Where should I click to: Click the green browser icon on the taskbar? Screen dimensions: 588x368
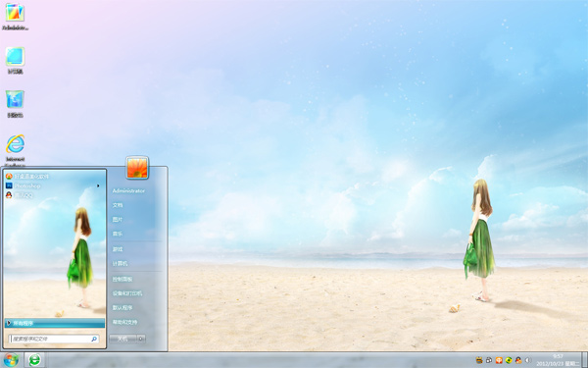pos(35,360)
